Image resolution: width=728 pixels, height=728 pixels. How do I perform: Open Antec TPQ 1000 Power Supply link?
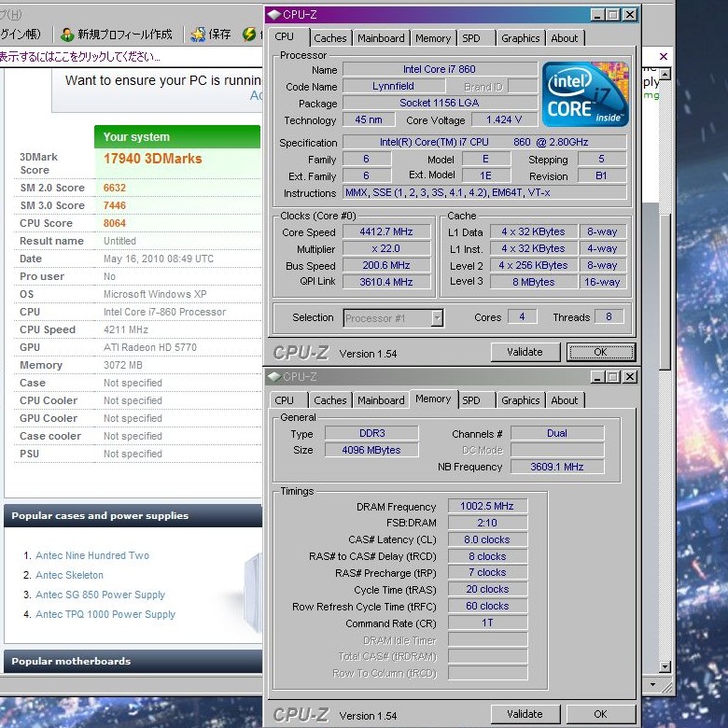point(105,614)
